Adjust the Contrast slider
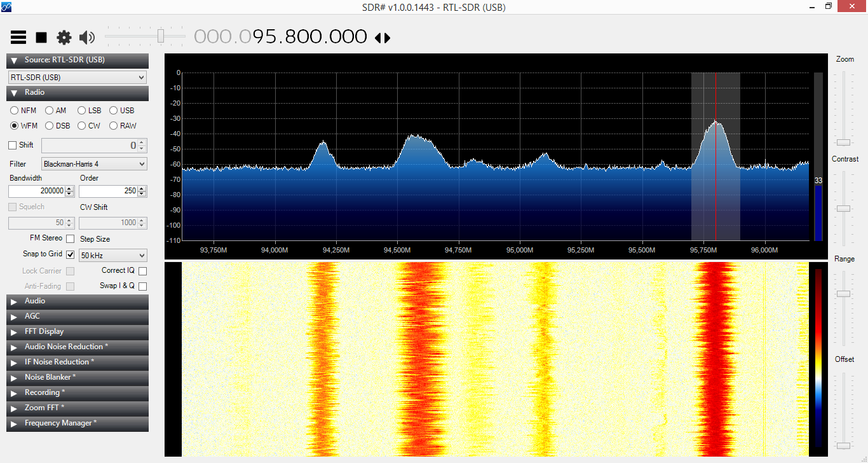 [843, 209]
